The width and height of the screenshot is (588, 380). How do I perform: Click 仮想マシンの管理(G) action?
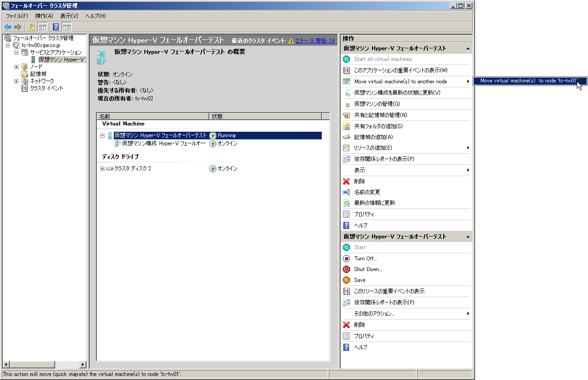(377, 104)
